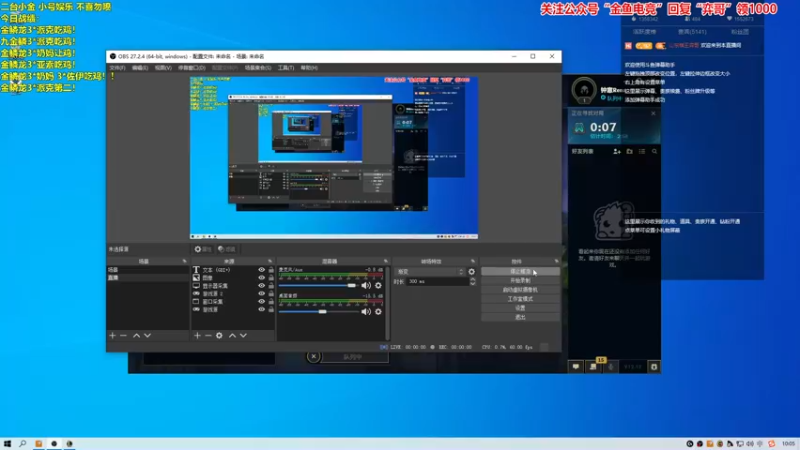Move the source up in sources list
The height and width of the screenshot is (450, 800).
tap(232, 336)
